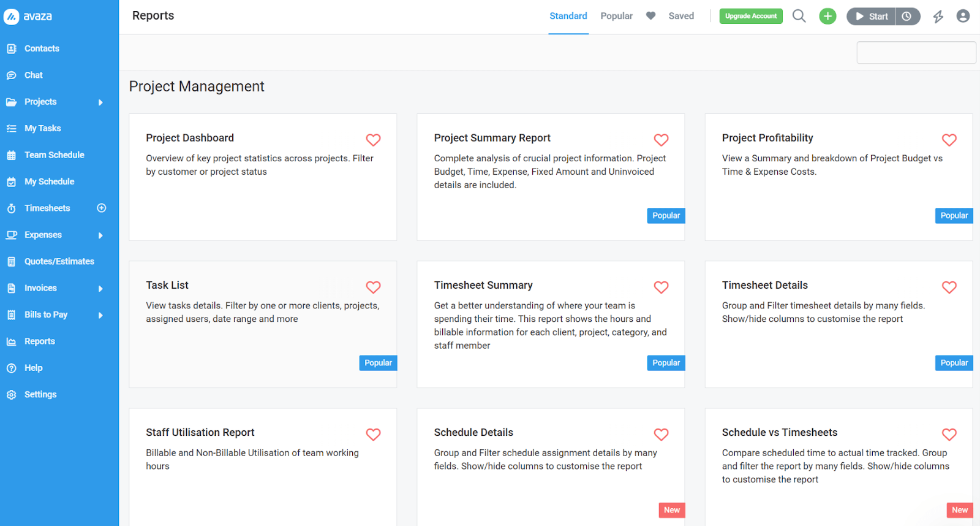Image resolution: width=980 pixels, height=526 pixels.
Task: Click the Upgrade Account button
Action: 750,16
